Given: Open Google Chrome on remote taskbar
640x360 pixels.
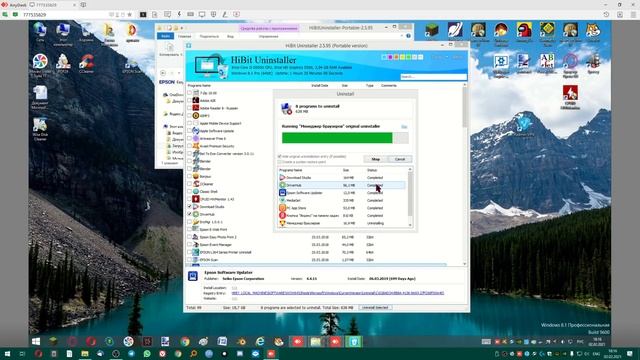Looking at the screenshot, I should [x=185, y=341].
